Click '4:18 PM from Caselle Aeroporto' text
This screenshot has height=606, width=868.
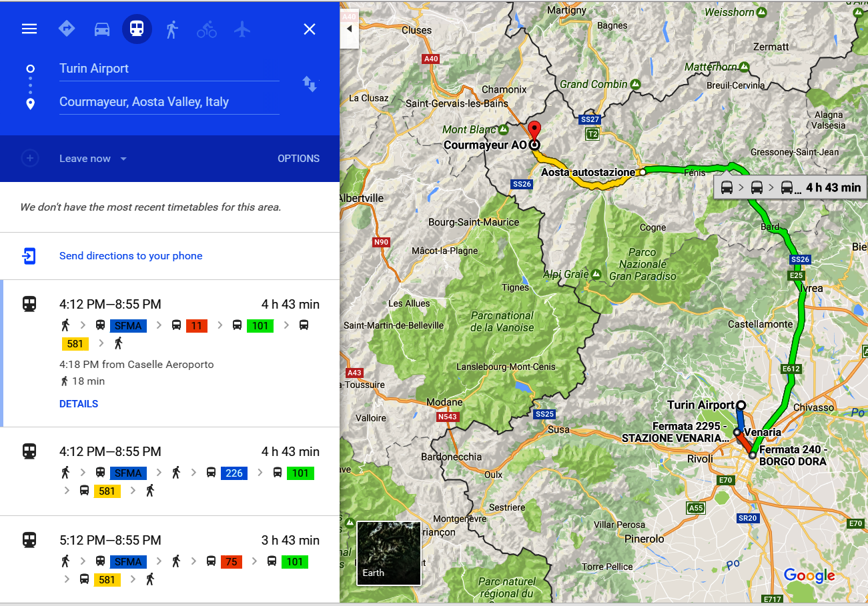(x=136, y=365)
